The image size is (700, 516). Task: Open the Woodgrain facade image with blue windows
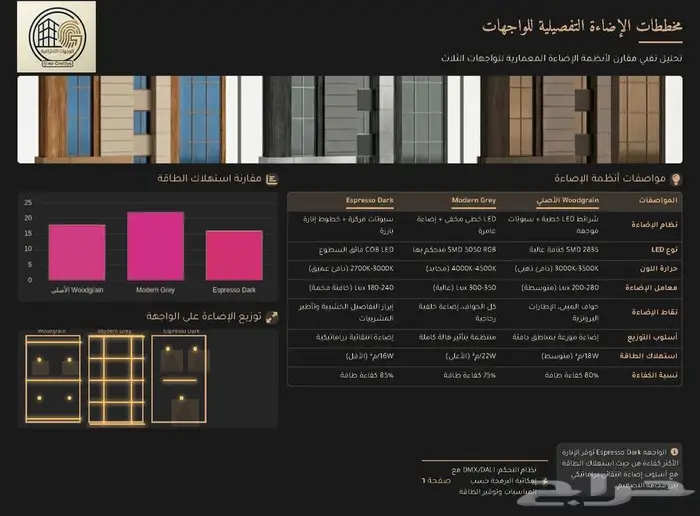coord(128,119)
